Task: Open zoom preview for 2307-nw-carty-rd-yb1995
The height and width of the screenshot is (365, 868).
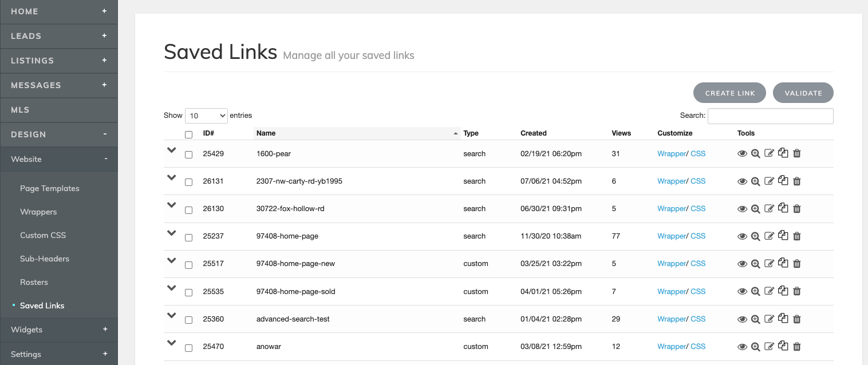Action: click(x=756, y=181)
